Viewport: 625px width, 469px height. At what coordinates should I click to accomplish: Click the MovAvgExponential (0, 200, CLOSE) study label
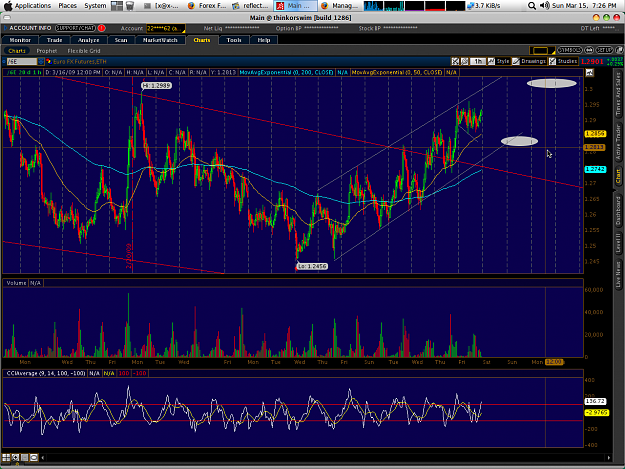(287, 73)
